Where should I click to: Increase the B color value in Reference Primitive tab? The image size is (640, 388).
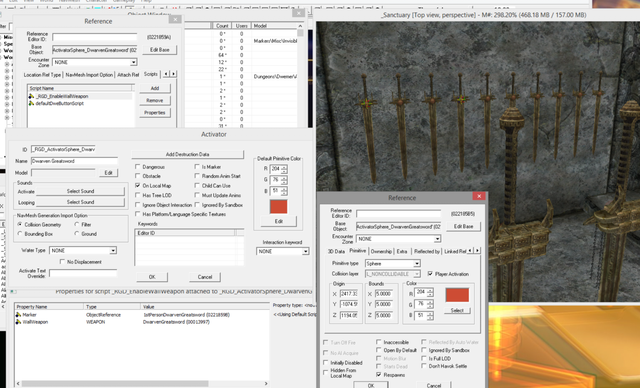pos(429,313)
